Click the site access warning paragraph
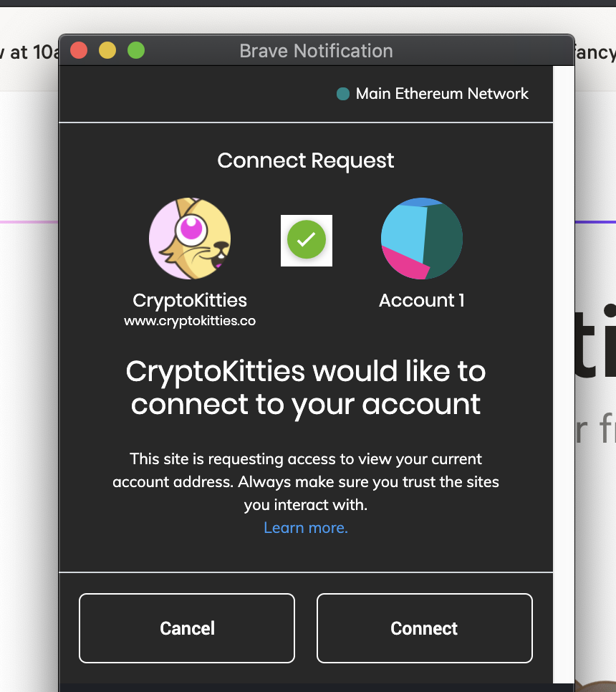Image resolution: width=616 pixels, height=692 pixels. [x=305, y=482]
